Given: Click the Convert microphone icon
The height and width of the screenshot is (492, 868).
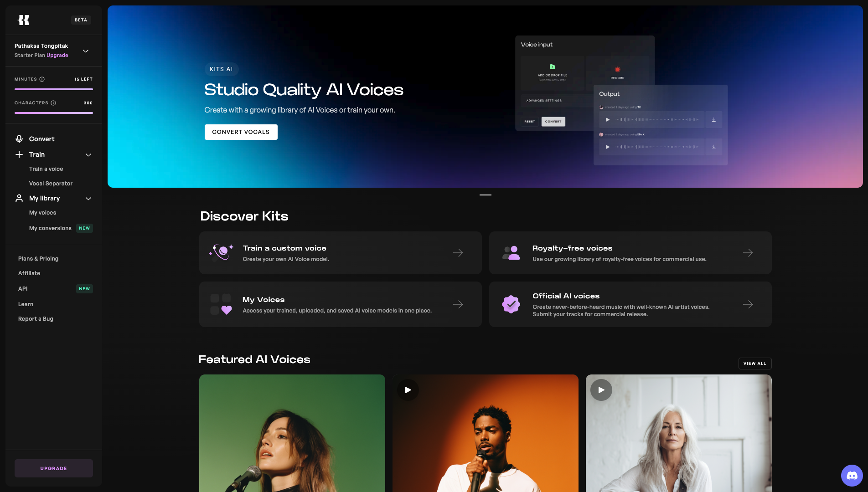Looking at the screenshot, I should click(19, 139).
